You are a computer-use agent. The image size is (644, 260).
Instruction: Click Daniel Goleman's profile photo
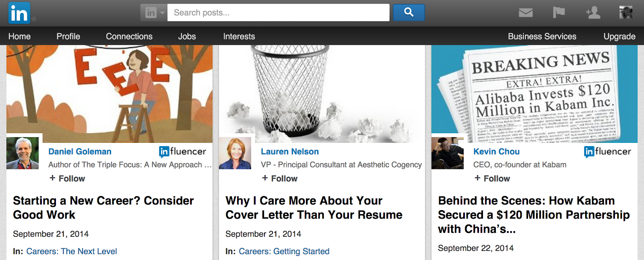[23, 153]
